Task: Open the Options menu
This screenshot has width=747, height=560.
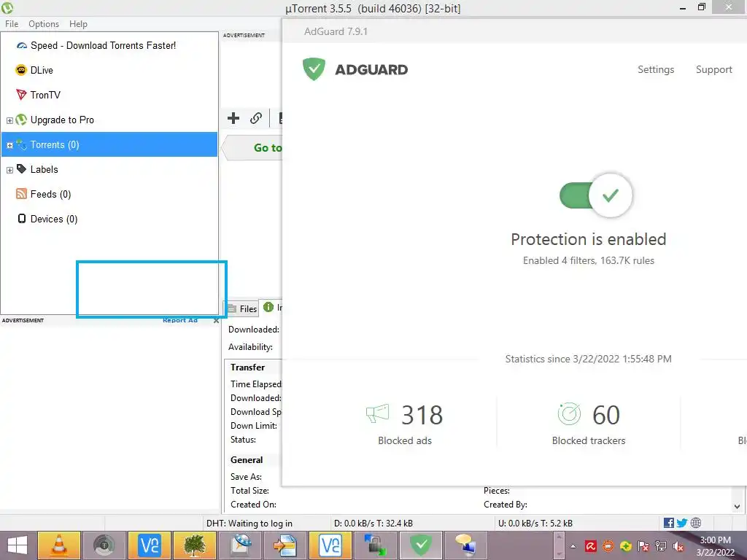Action: point(44,24)
